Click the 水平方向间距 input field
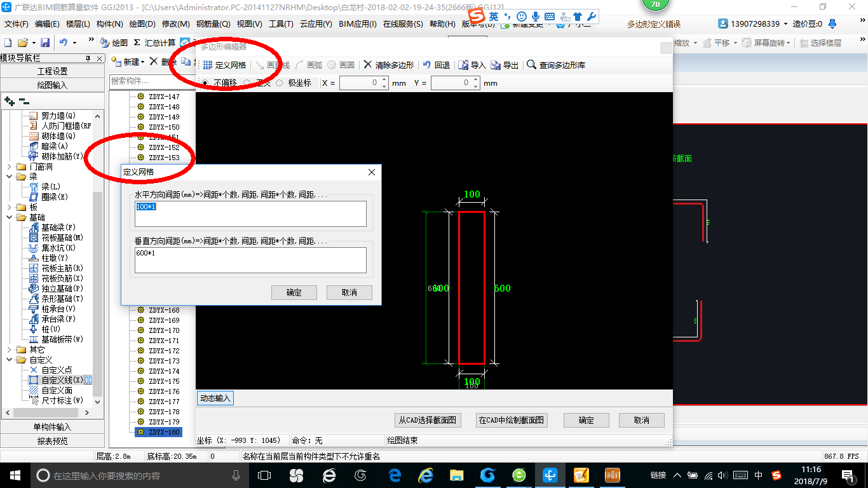Image resolution: width=868 pixels, height=488 pixels. point(250,213)
